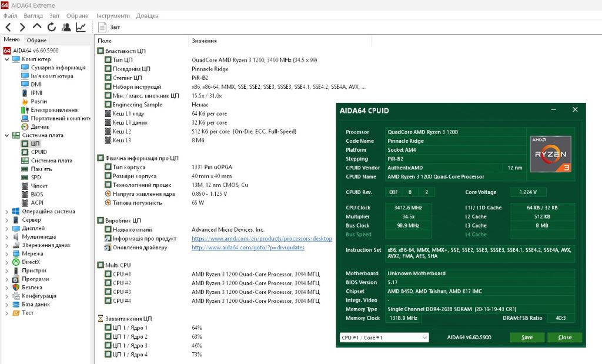Open the Інструменти menu
Image resolution: width=602 pixels, height=364 pixels.
coord(113,16)
